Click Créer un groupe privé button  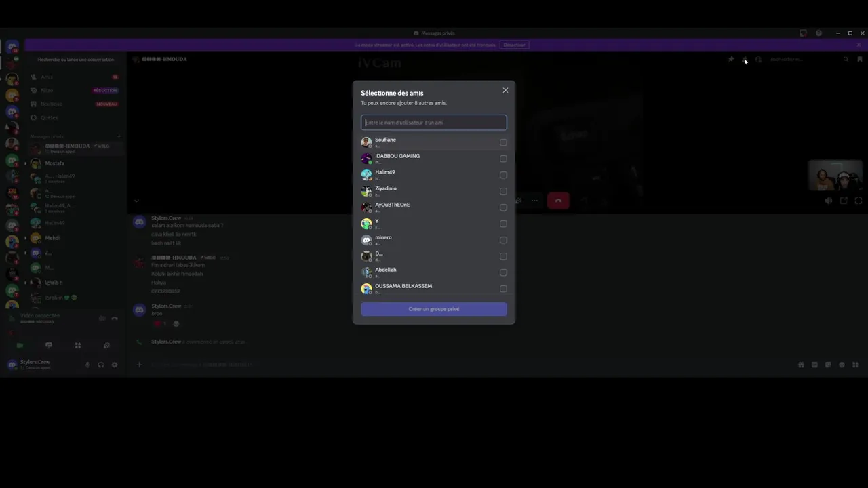(434, 309)
